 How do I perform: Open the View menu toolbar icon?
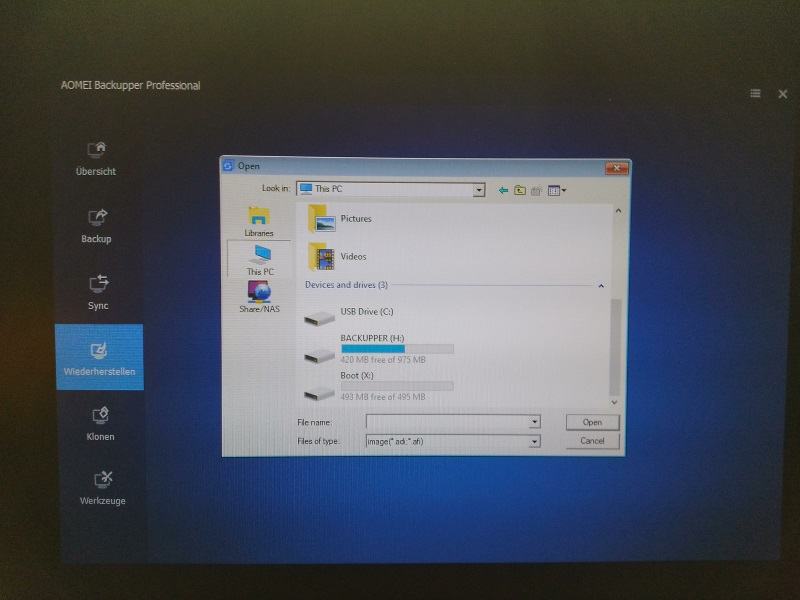(x=556, y=191)
